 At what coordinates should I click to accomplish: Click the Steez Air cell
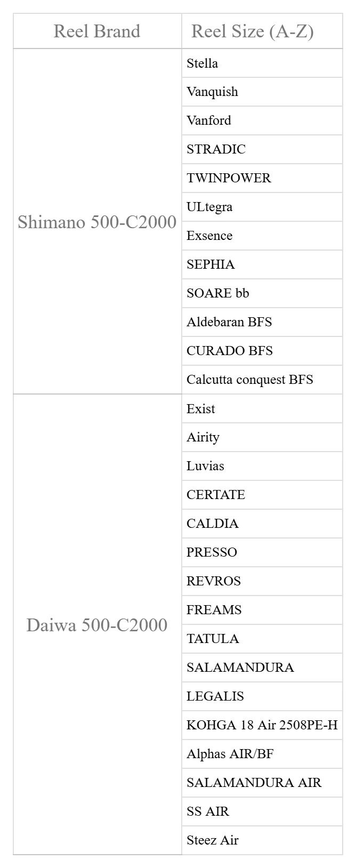click(262, 840)
